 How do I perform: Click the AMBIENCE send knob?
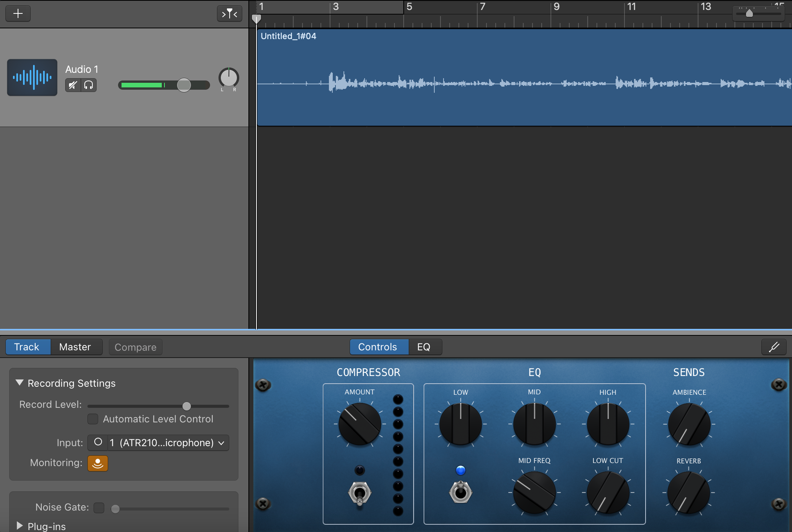[x=689, y=424]
